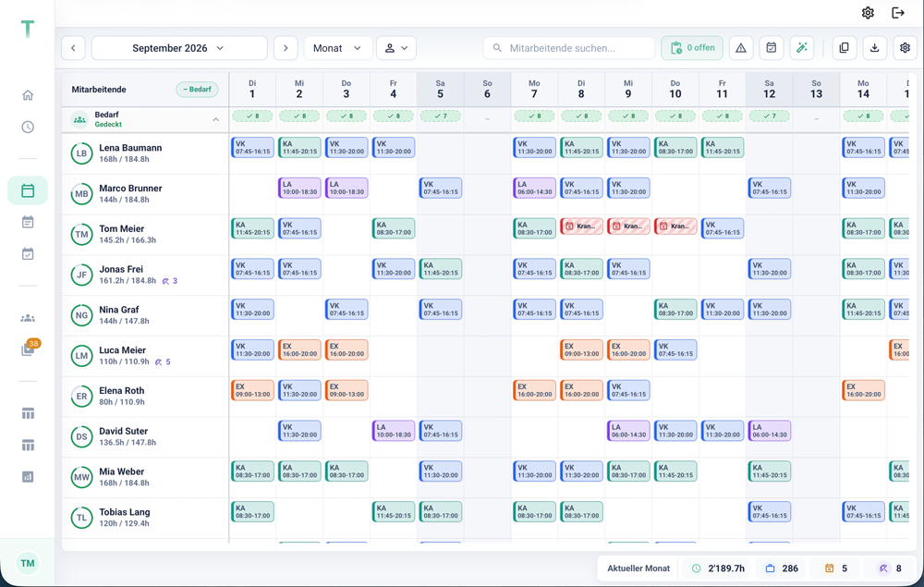
Task: Open Lena Baumann's employee row
Action: [x=145, y=153]
